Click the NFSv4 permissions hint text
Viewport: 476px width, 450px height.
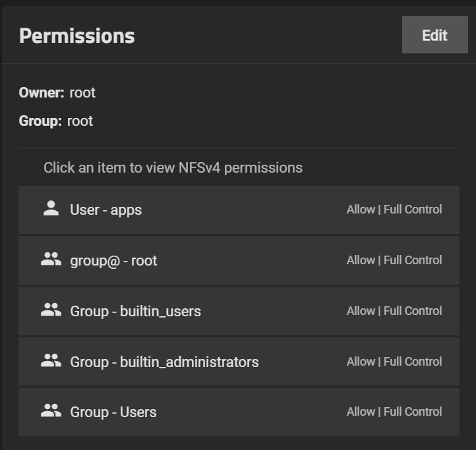[173, 167]
